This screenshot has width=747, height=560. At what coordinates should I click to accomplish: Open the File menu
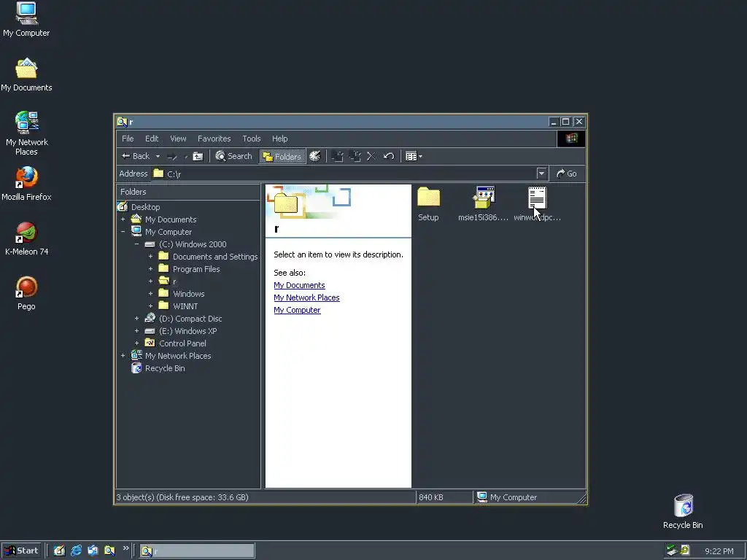click(128, 139)
